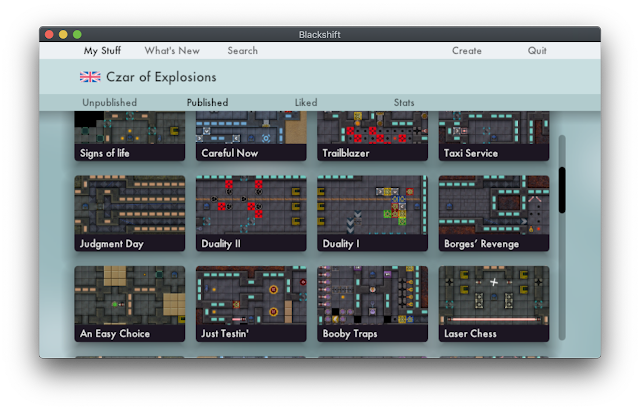Open the Duality II level

(x=251, y=213)
